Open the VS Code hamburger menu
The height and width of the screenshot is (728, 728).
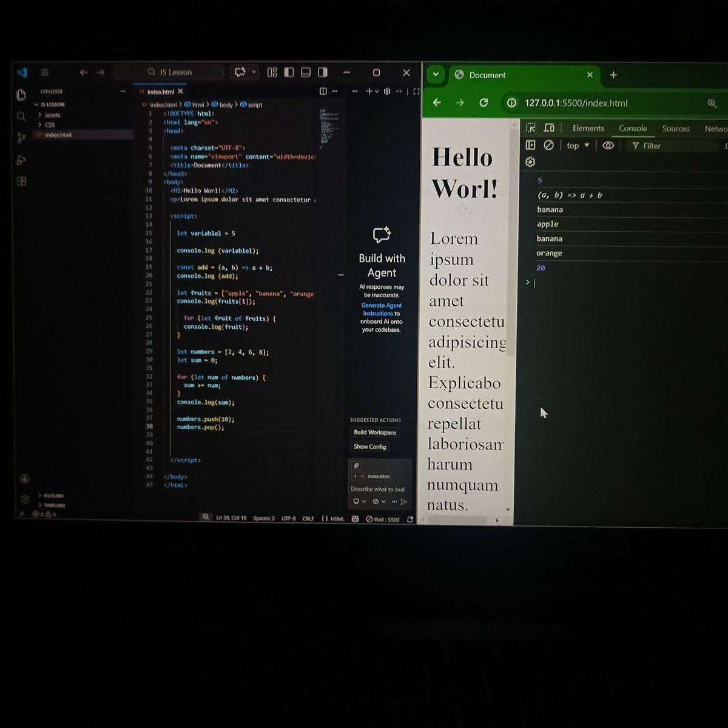coord(44,72)
